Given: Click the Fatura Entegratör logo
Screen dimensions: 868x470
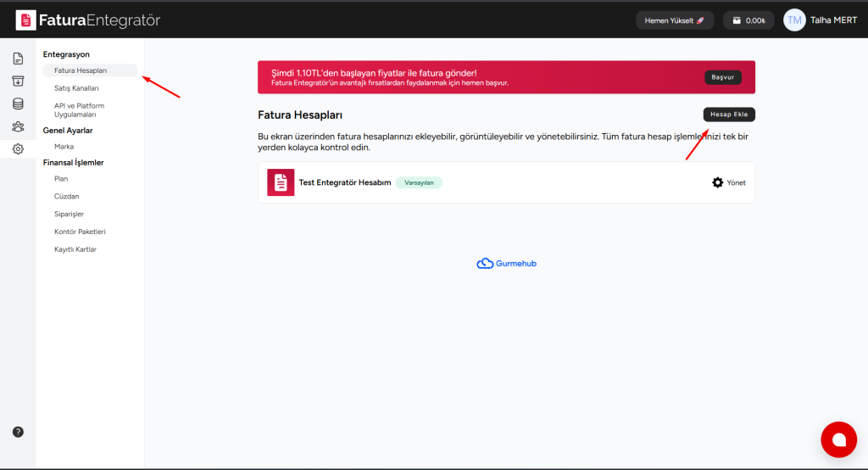Looking at the screenshot, I should tap(87, 20).
